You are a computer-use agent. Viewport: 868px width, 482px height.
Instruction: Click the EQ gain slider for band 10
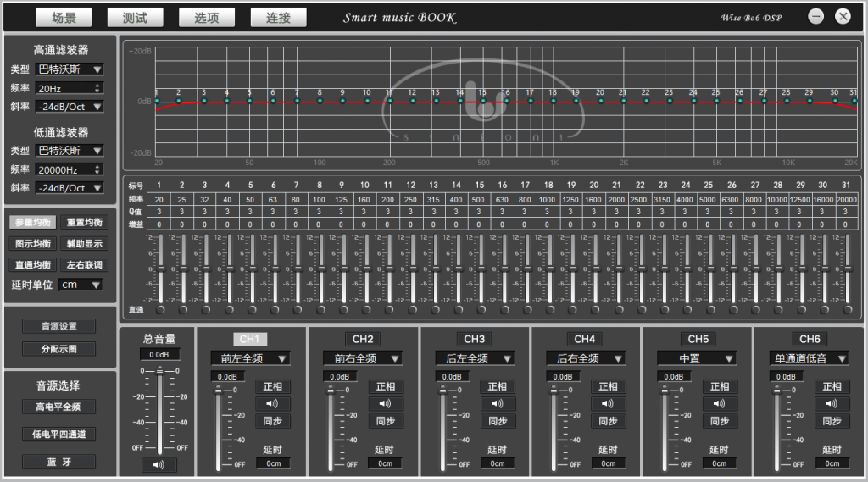click(x=366, y=269)
